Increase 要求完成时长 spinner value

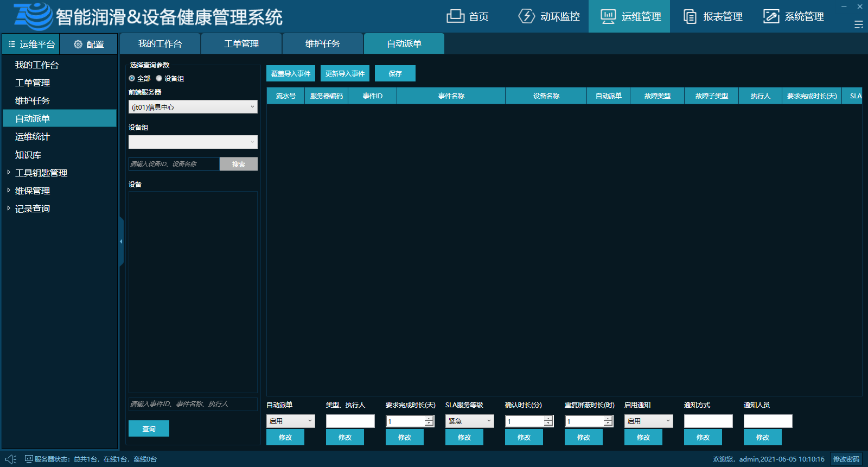point(429,419)
